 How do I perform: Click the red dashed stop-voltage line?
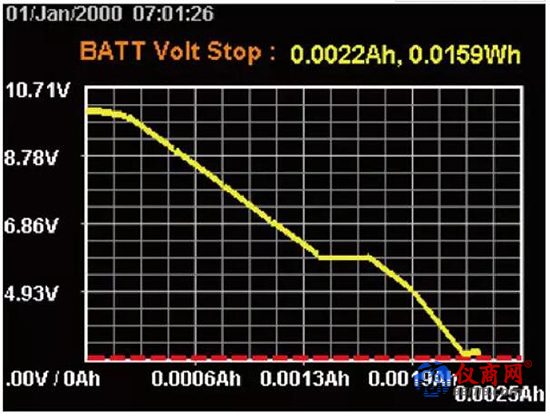coord(304,357)
